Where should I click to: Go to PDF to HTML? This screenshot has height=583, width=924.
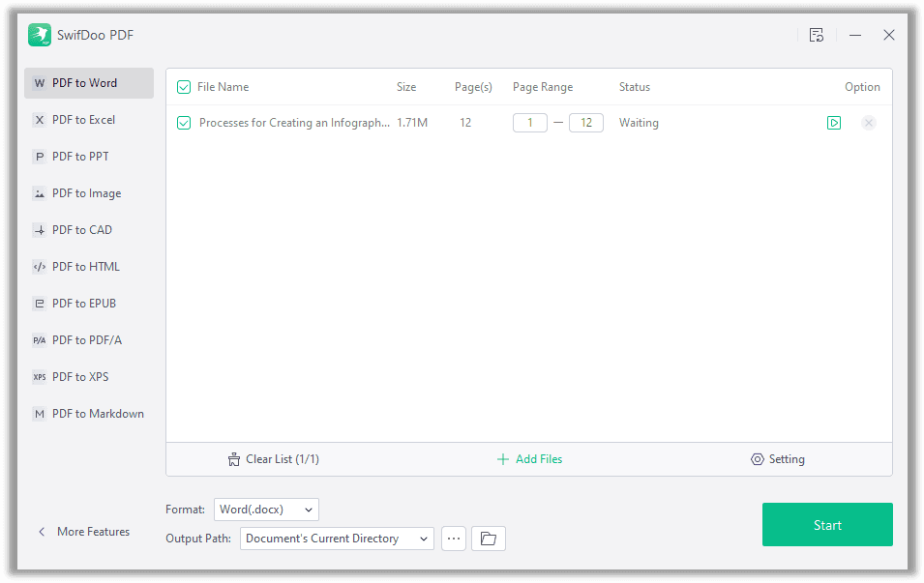click(89, 267)
